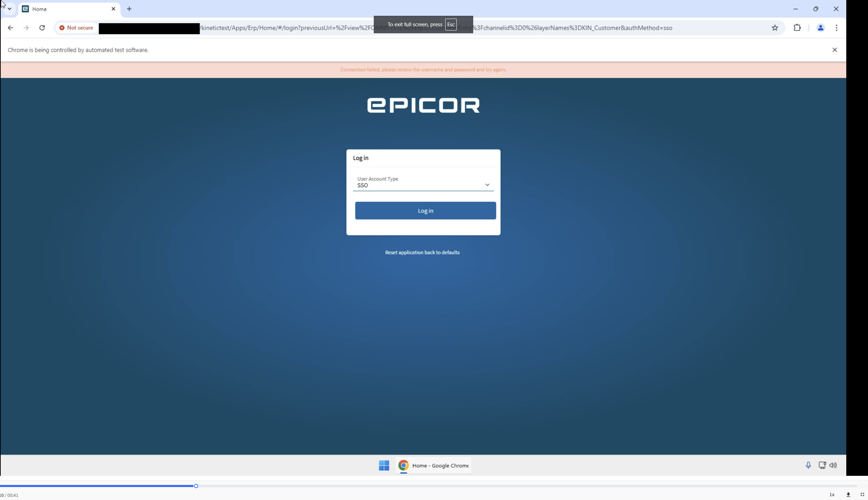The height and width of the screenshot is (500, 868).
Task: Exit full screen video mode
Action: tap(862, 495)
